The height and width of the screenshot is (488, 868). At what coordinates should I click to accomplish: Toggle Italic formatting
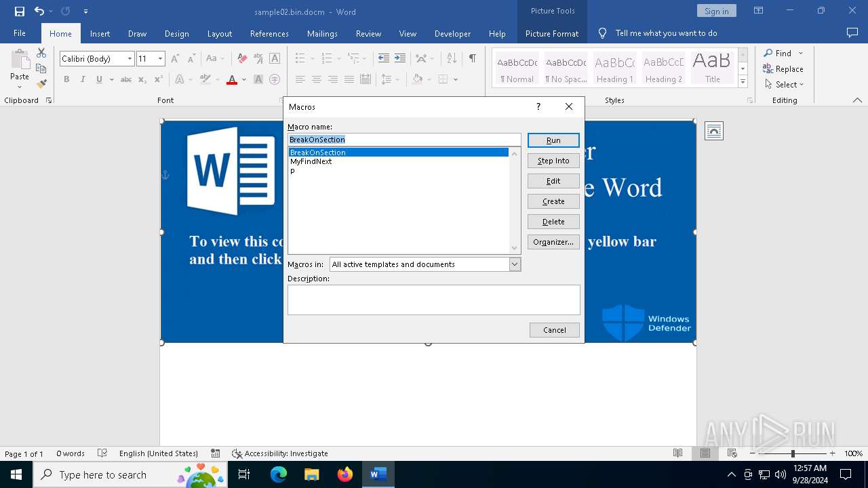point(83,79)
